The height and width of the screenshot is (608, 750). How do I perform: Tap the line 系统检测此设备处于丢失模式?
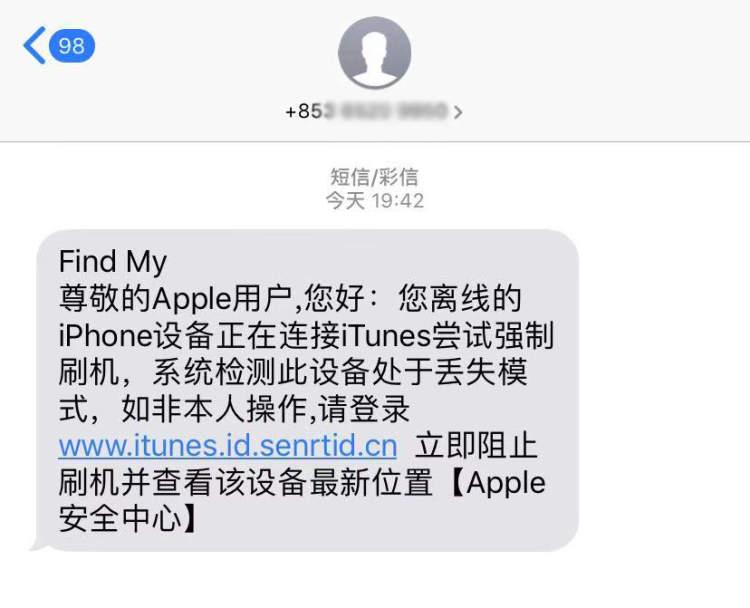(340, 372)
